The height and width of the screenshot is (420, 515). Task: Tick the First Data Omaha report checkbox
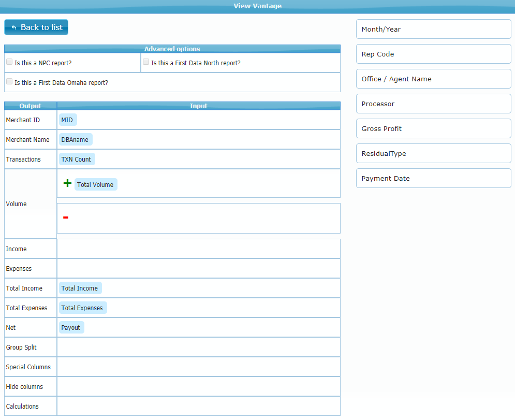pyautogui.click(x=9, y=82)
